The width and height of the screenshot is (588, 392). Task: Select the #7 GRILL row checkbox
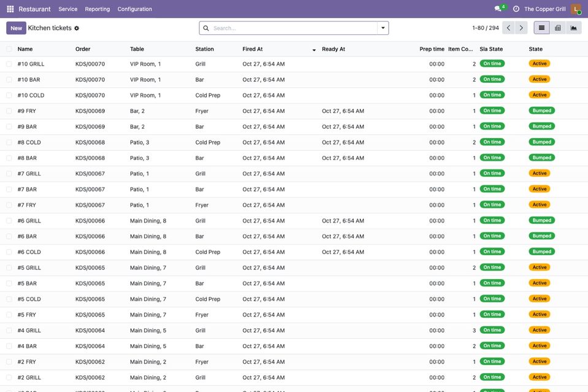tap(9, 174)
